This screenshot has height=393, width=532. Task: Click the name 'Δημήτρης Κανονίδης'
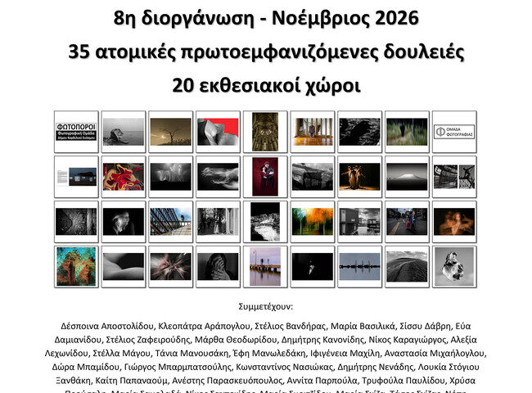click(322, 340)
